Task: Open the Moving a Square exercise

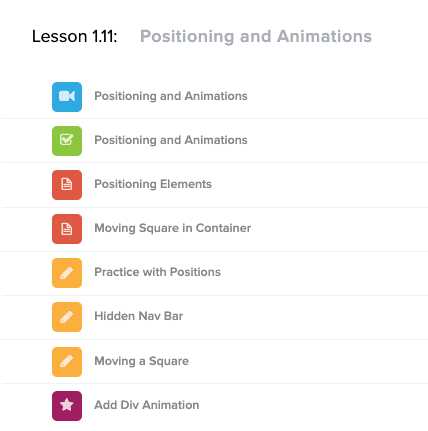Action: click(141, 361)
